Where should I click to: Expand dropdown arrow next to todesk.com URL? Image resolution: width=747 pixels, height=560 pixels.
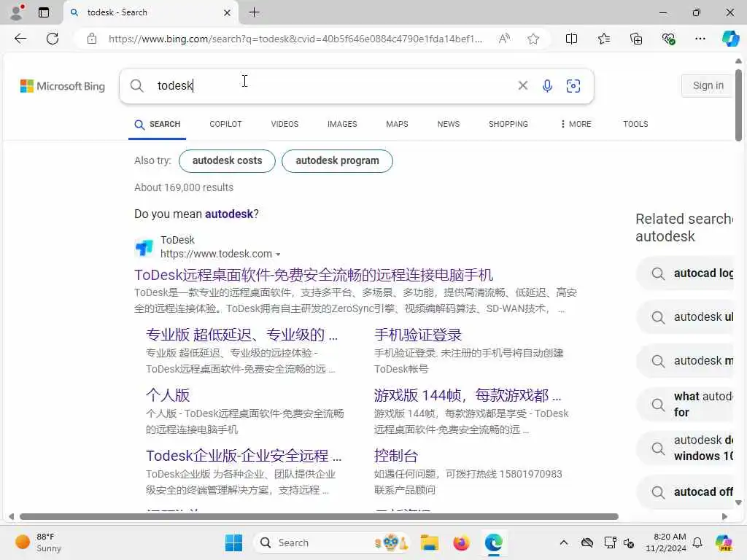pos(278,254)
